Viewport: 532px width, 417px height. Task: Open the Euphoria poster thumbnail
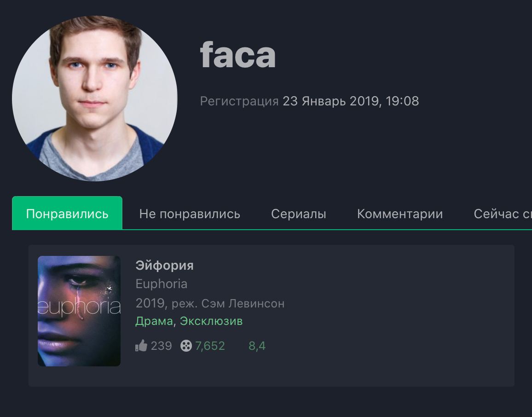(79, 311)
